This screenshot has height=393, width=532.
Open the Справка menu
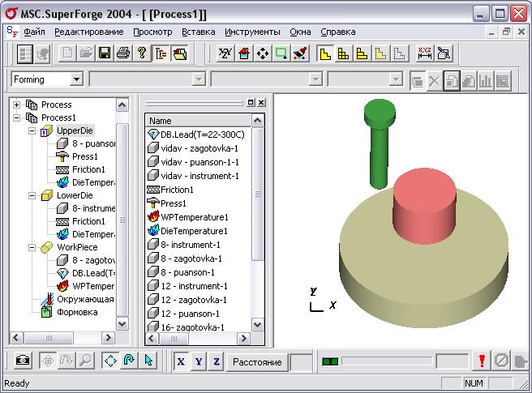click(x=338, y=32)
